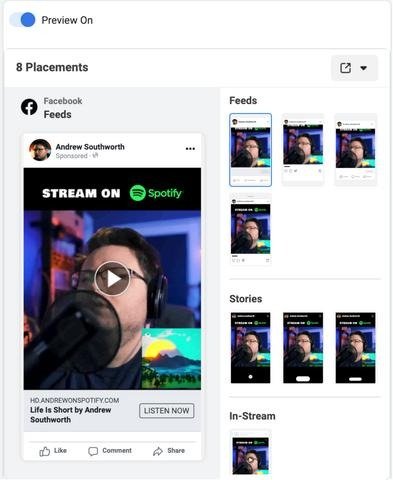Expand the share preview dropdown arrow

tap(363, 68)
